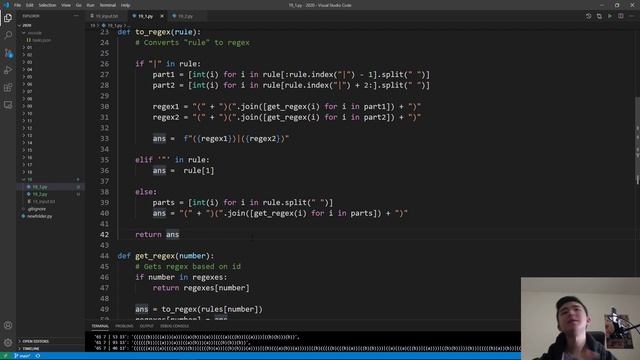Open the Extensions view

pyautogui.click(x=8, y=87)
